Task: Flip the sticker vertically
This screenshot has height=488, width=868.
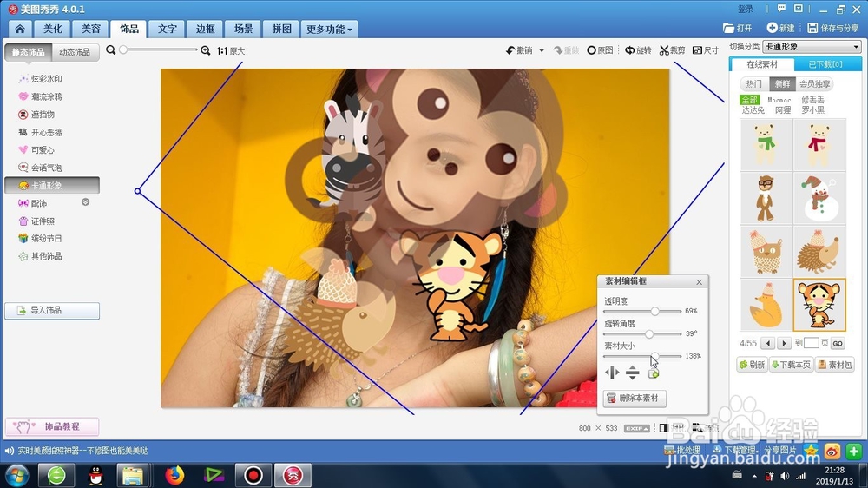Action: tap(632, 373)
